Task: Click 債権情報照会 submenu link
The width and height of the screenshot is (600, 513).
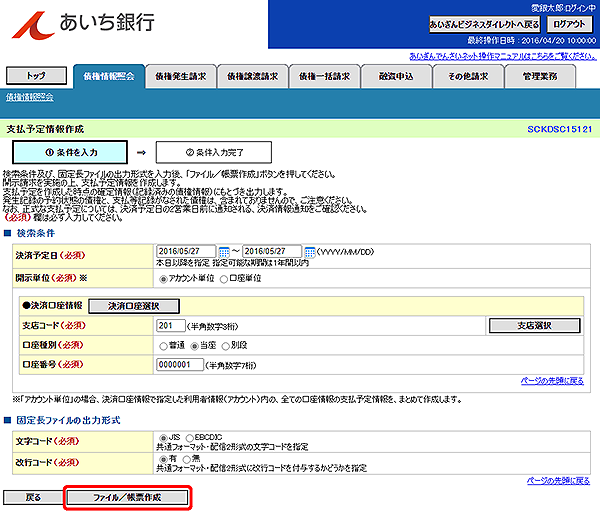Action: 30,98
